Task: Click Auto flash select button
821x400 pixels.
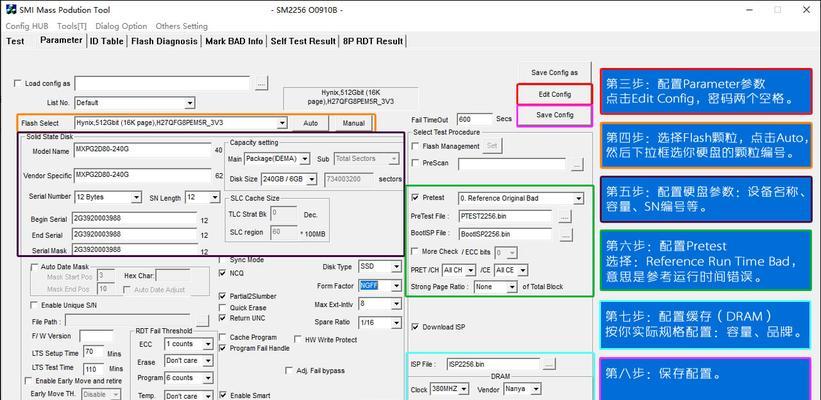Action: [310, 124]
